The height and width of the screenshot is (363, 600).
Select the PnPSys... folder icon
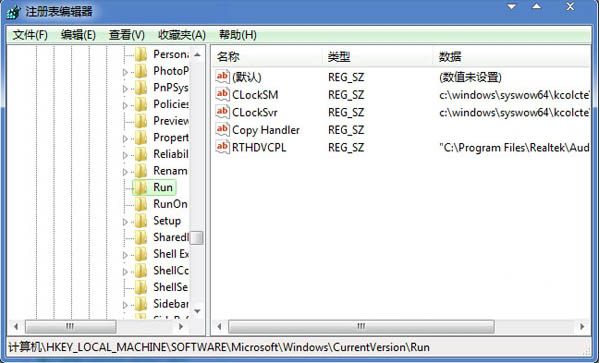click(141, 88)
